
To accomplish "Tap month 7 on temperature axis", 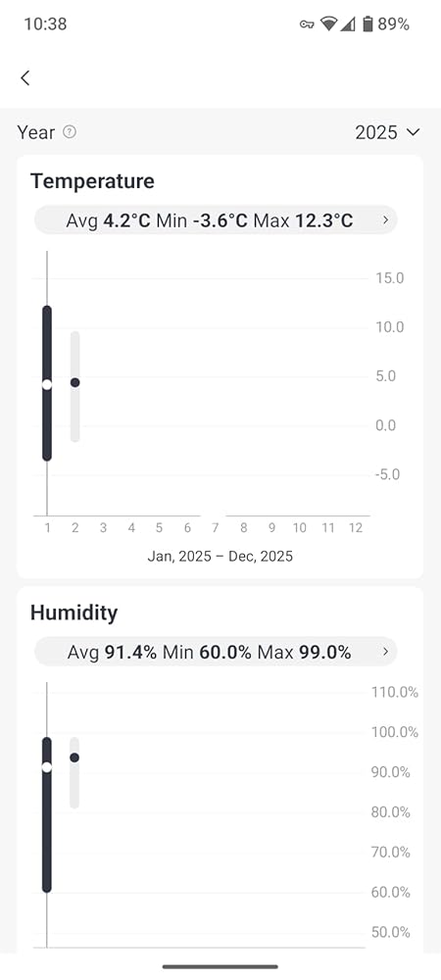I will [x=215, y=528].
